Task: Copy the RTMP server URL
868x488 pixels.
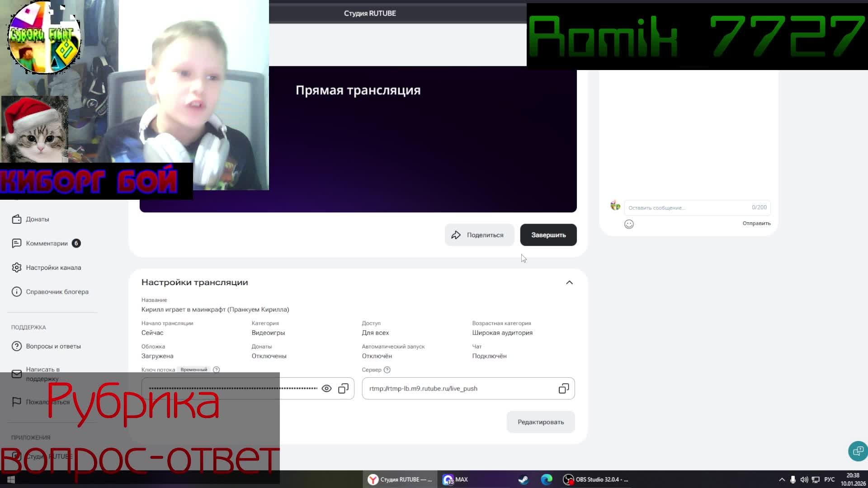Action: coord(563,389)
